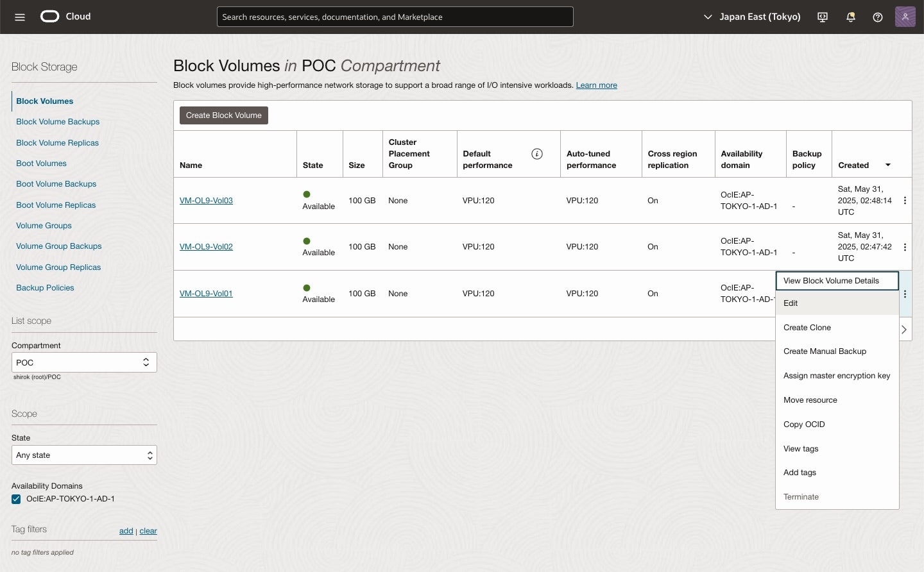The width and height of the screenshot is (924, 572).
Task: Click the clear tag filters link
Action: (x=148, y=531)
